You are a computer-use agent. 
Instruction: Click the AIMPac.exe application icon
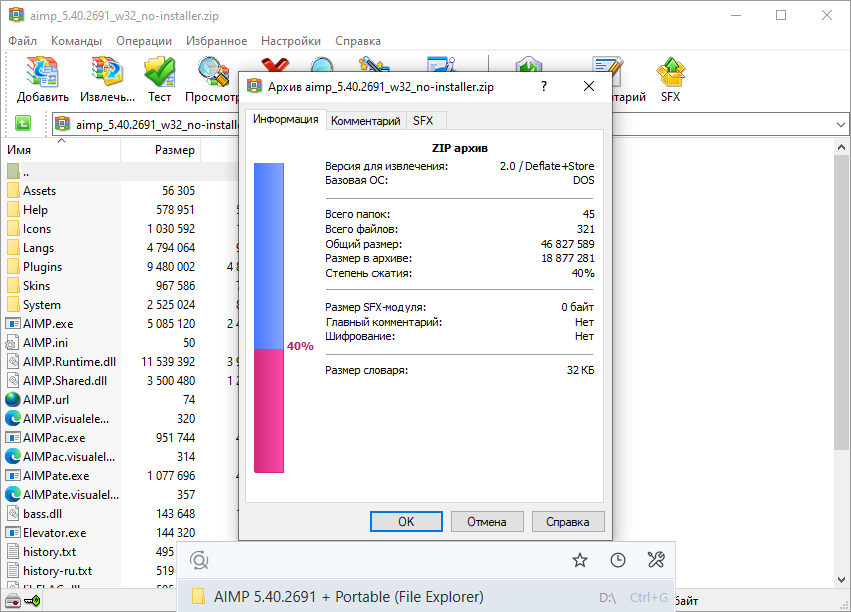(x=13, y=437)
